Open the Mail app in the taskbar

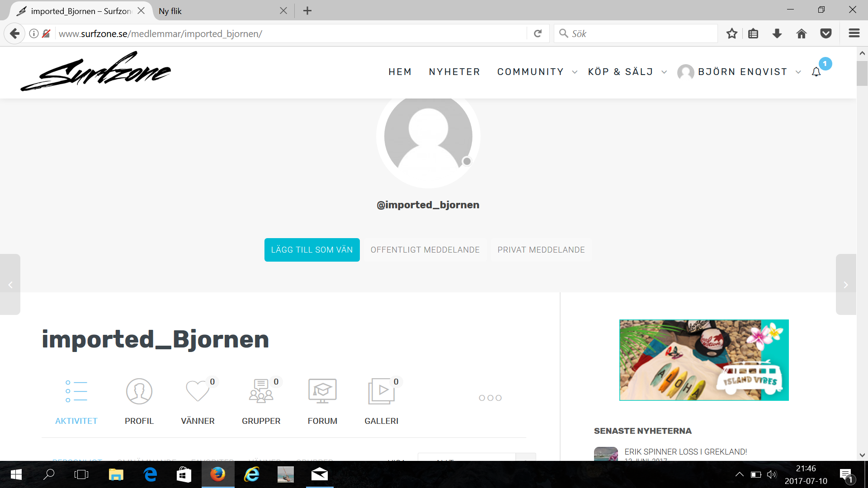[x=320, y=474]
